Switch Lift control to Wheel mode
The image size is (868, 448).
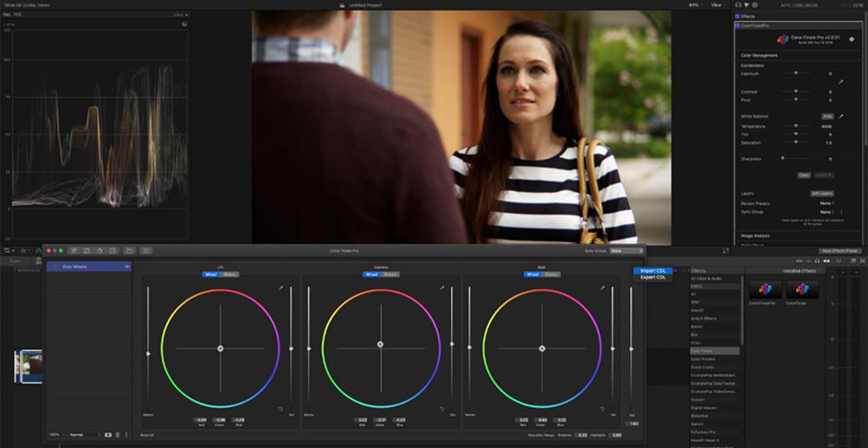211,275
